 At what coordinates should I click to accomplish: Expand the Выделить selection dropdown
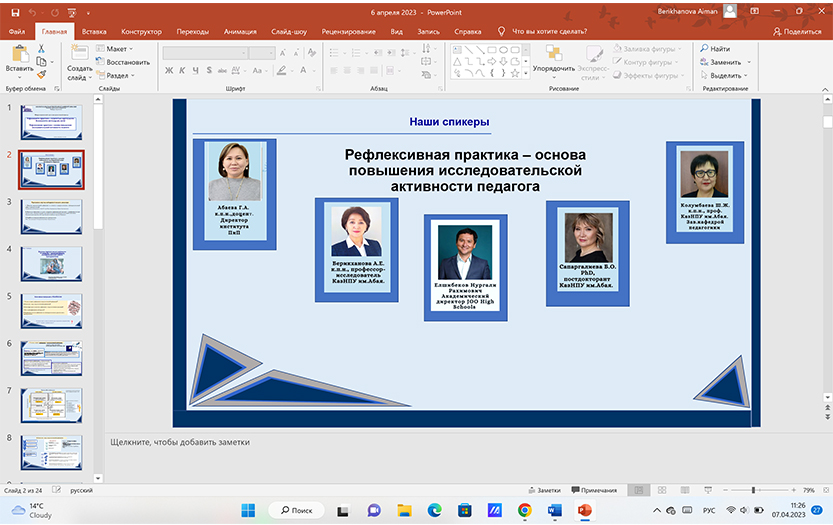(726, 75)
